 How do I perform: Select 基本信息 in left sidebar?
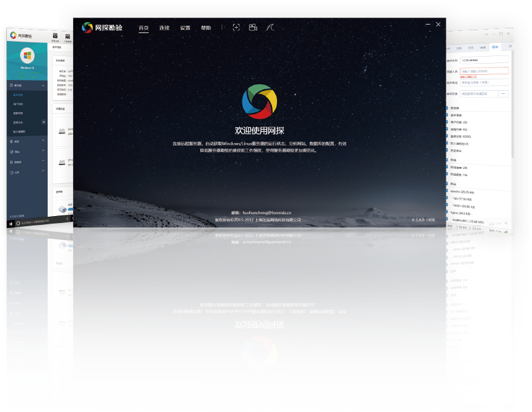18,95
